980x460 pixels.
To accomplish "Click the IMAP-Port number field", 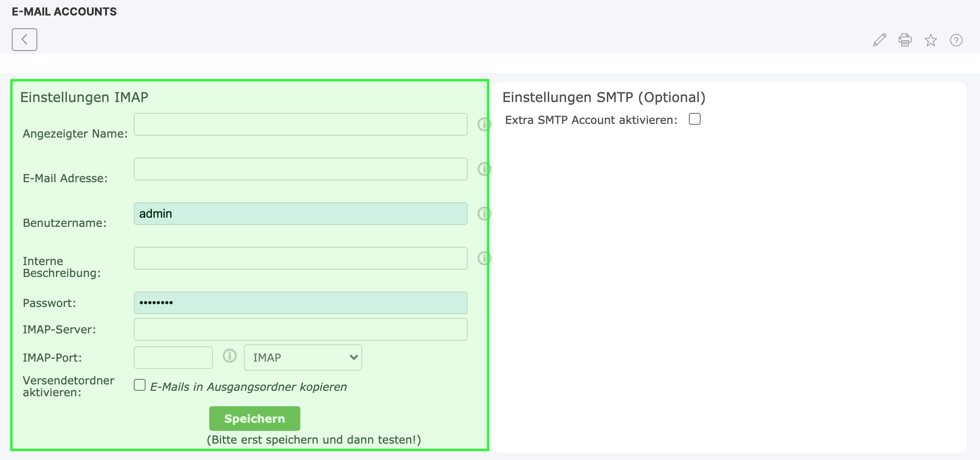I will click(173, 358).
